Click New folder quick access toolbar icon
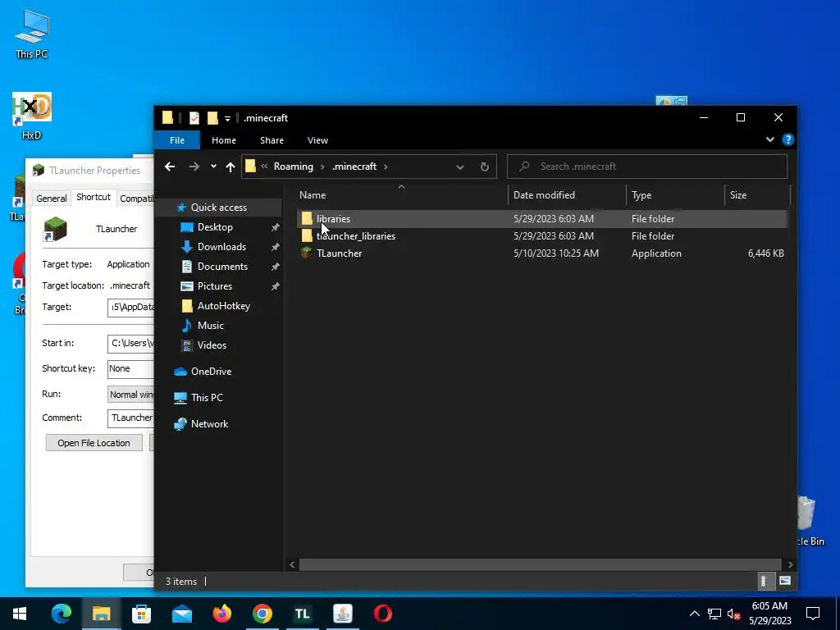This screenshot has height=630, width=840. [x=212, y=118]
